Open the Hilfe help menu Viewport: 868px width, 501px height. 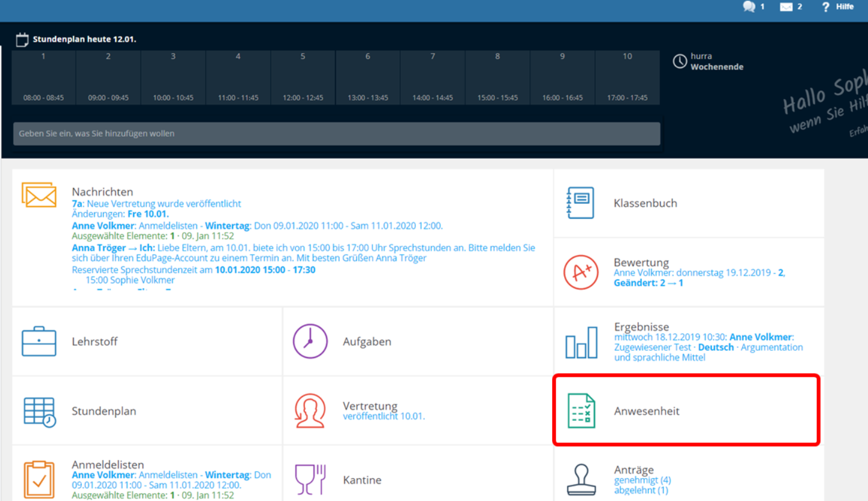[x=838, y=7]
